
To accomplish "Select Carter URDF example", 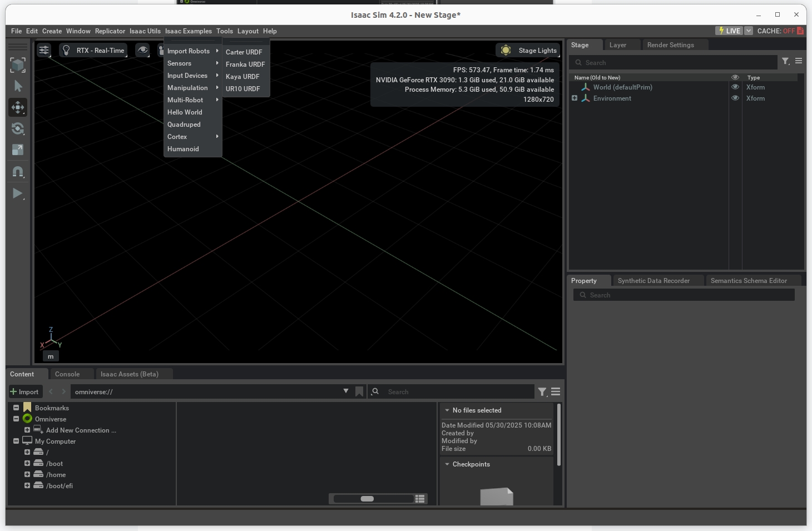I will point(244,52).
